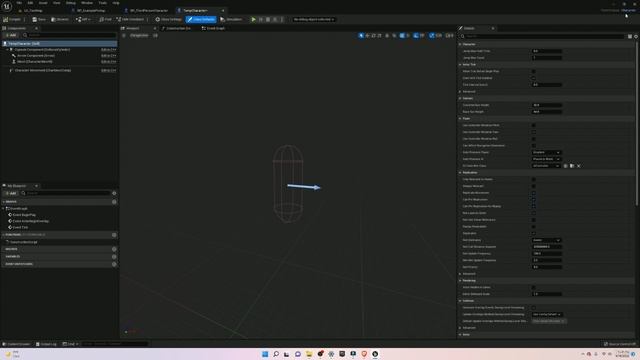
Task: Click the green Play button
Action: (x=253, y=19)
